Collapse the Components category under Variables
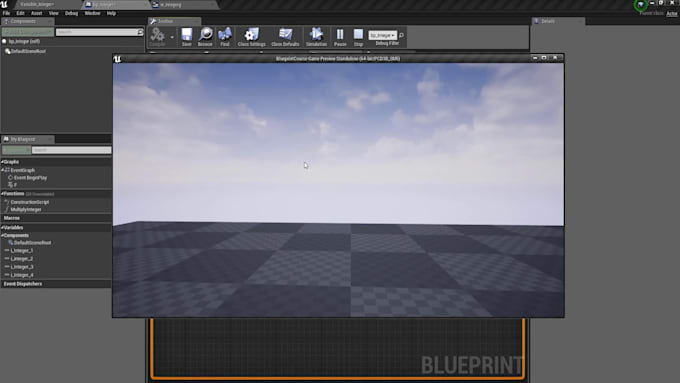The height and width of the screenshot is (383, 680). pos(2,236)
